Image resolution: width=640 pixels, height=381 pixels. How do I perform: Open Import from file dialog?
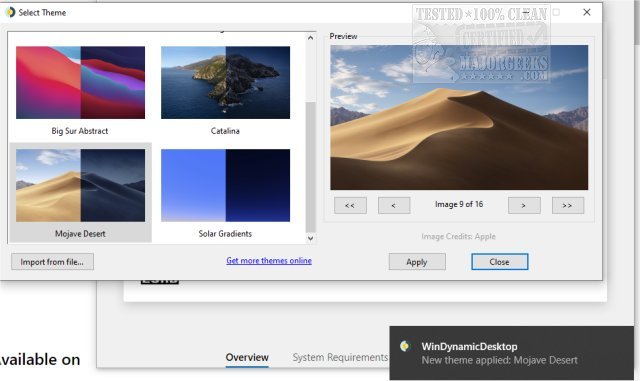tap(52, 262)
